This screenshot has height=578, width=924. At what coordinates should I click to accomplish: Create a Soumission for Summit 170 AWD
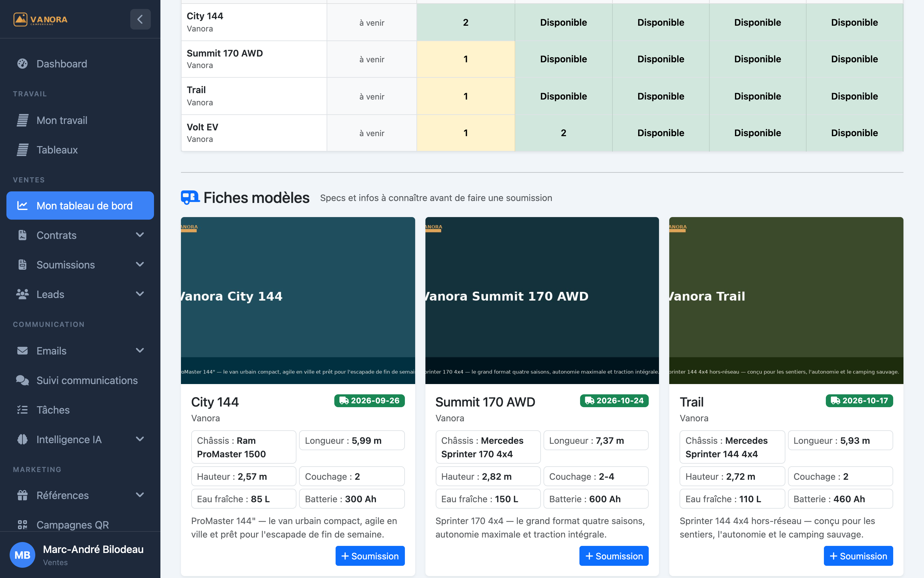pos(614,556)
